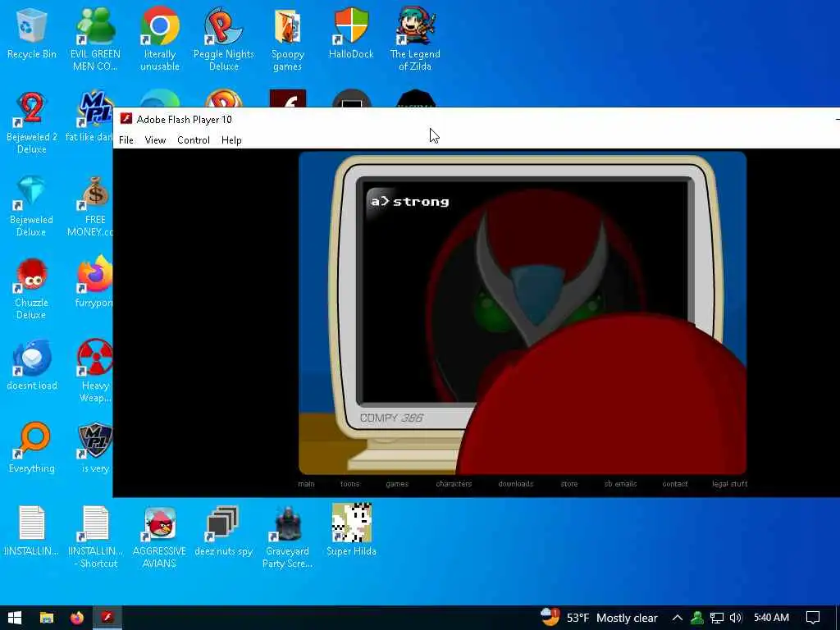Open the Help menu in Flash Player
Screen dimensions: 840x630
click(231, 140)
